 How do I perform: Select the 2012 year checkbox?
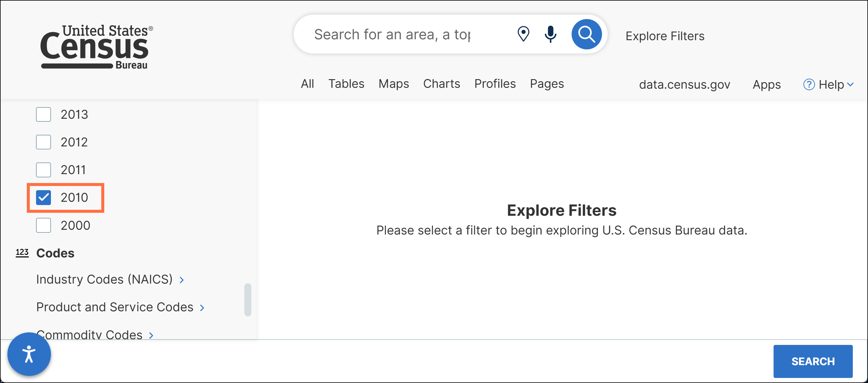[x=43, y=142]
